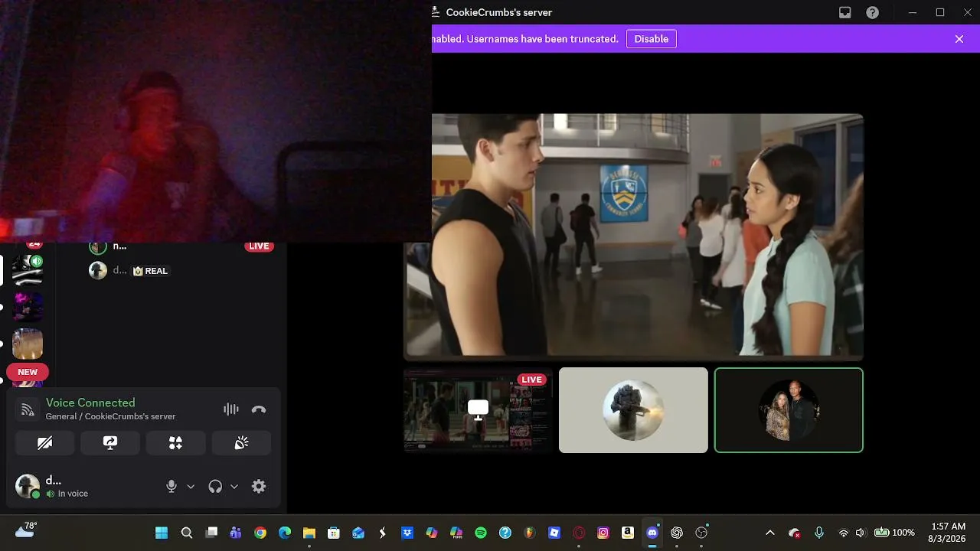Open Windows Search from taskbar
Viewport: 980px width, 551px height.
(x=186, y=533)
